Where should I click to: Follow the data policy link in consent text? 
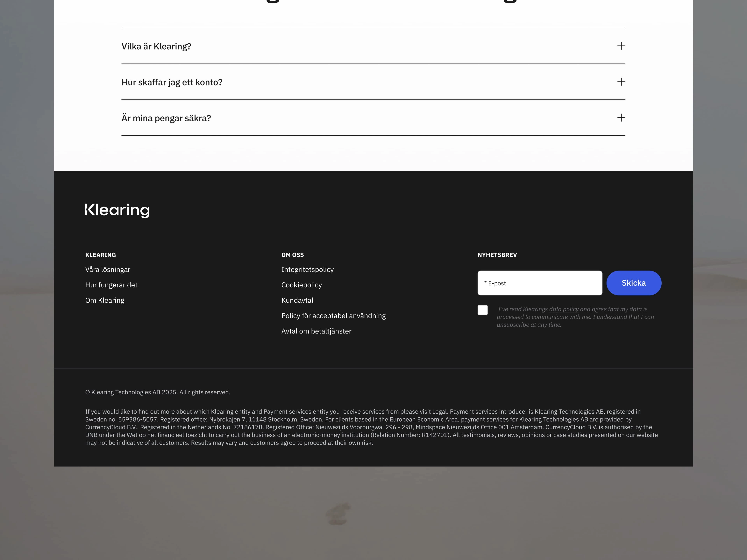564,309
